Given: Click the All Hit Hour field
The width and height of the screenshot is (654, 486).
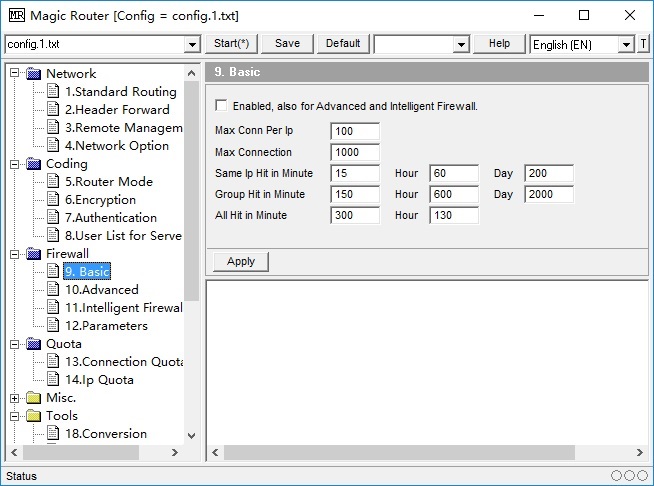Looking at the screenshot, I should point(454,215).
